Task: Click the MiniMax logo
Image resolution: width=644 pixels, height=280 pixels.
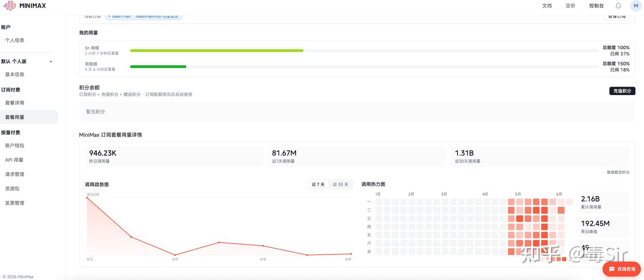Action: (25, 6)
